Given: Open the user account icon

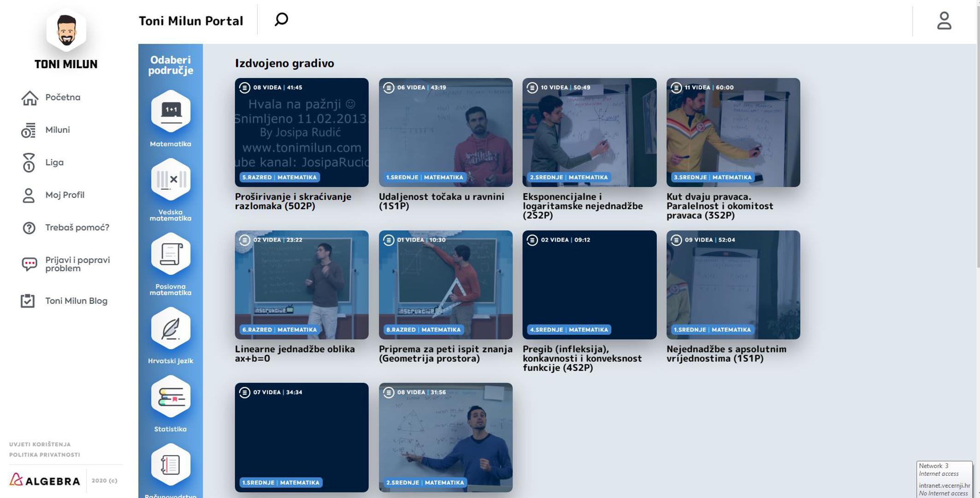Looking at the screenshot, I should 944,21.
